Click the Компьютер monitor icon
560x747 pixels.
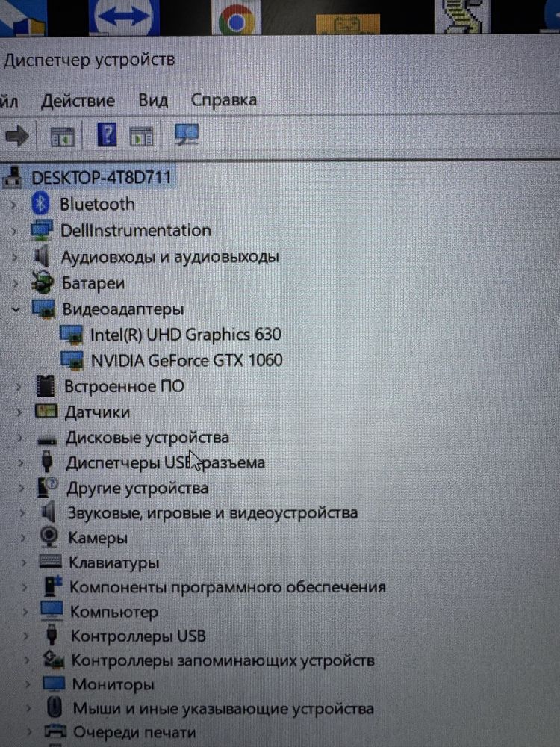tap(52, 610)
